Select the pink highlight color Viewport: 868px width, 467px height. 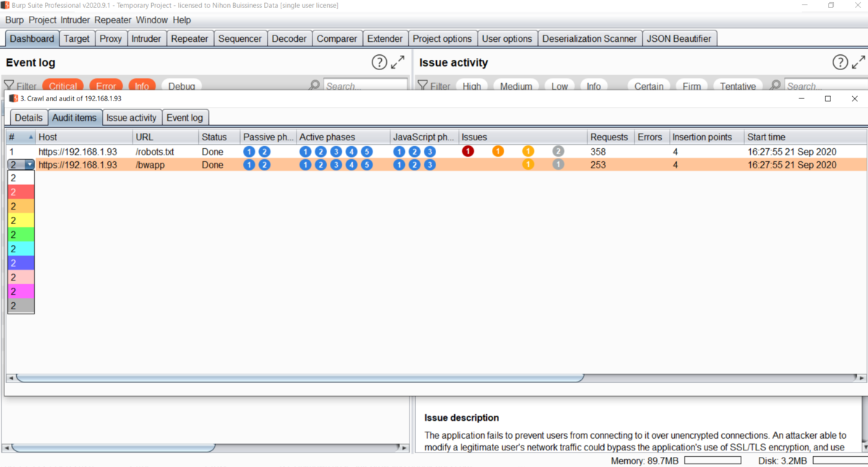pos(21,278)
